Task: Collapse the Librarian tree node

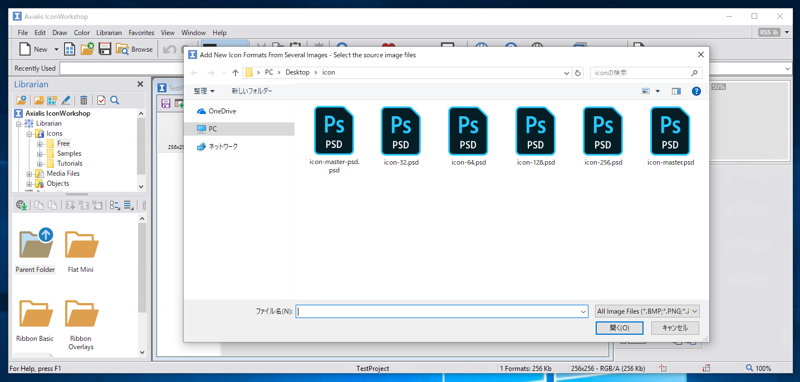Action: click(19, 124)
